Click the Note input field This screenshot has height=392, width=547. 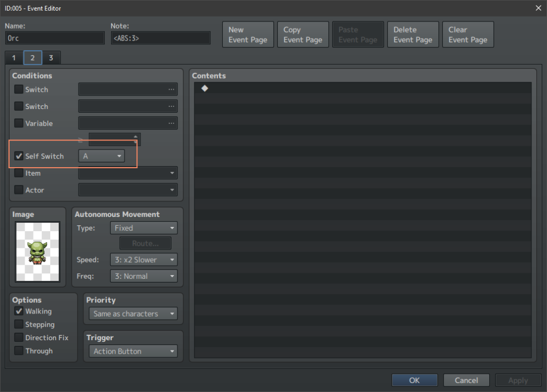click(x=161, y=38)
